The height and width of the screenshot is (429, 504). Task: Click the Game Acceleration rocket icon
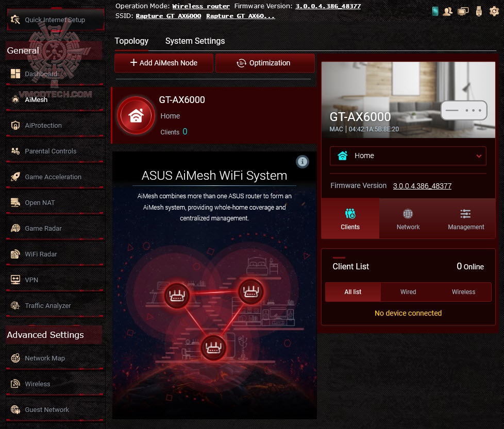[x=15, y=177]
